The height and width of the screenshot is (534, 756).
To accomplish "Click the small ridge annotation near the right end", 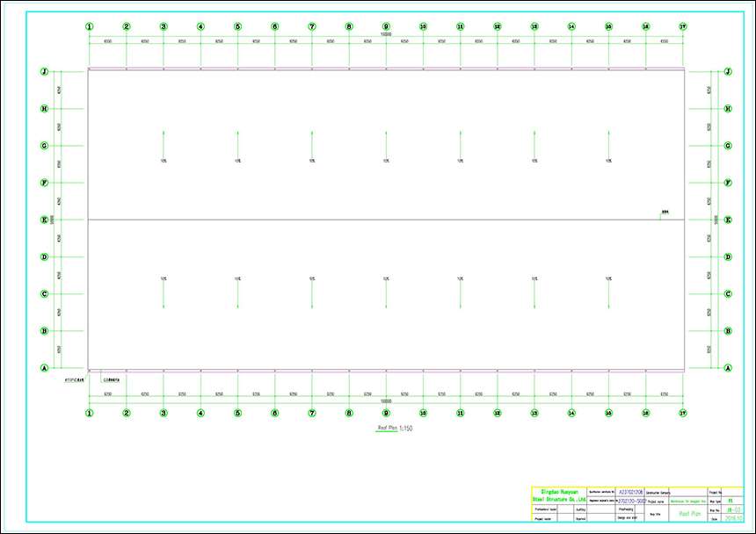I will pyautogui.click(x=665, y=213).
